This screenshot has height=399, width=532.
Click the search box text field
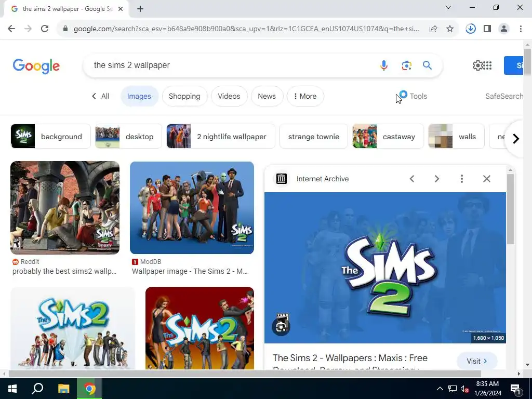tap(231, 65)
